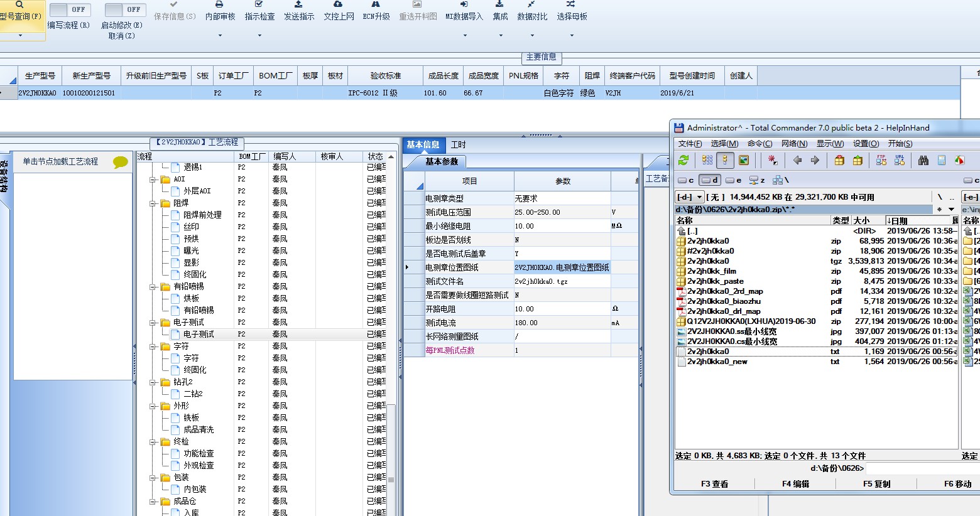The image size is (980, 516).
Task: Select network drive z button
Action: [x=757, y=180]
